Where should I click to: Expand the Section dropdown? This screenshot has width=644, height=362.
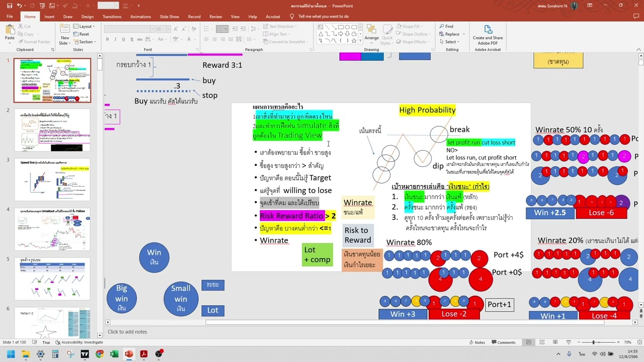(84, 42)
